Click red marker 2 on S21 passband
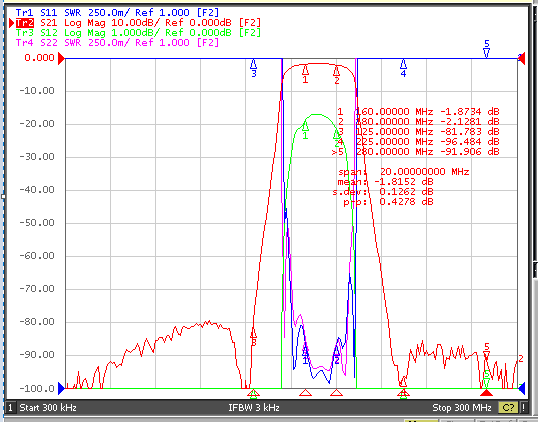The width and height of the screenshot is (538, 422). (337, 75)
